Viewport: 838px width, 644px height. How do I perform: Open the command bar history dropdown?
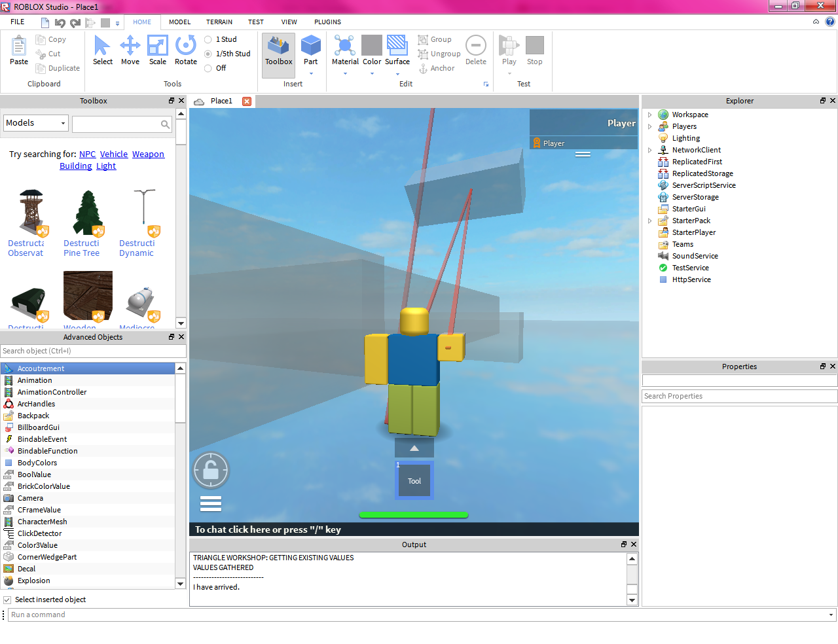[x=831, y=615]
